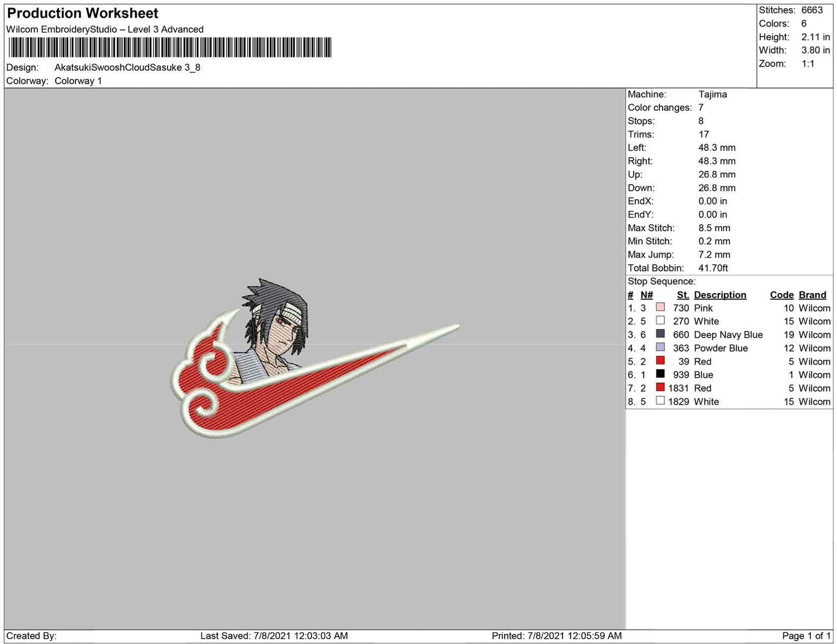Screen dimensions: 837x644
Task: Click the "Production Worksheet" title
Action: 82,13
